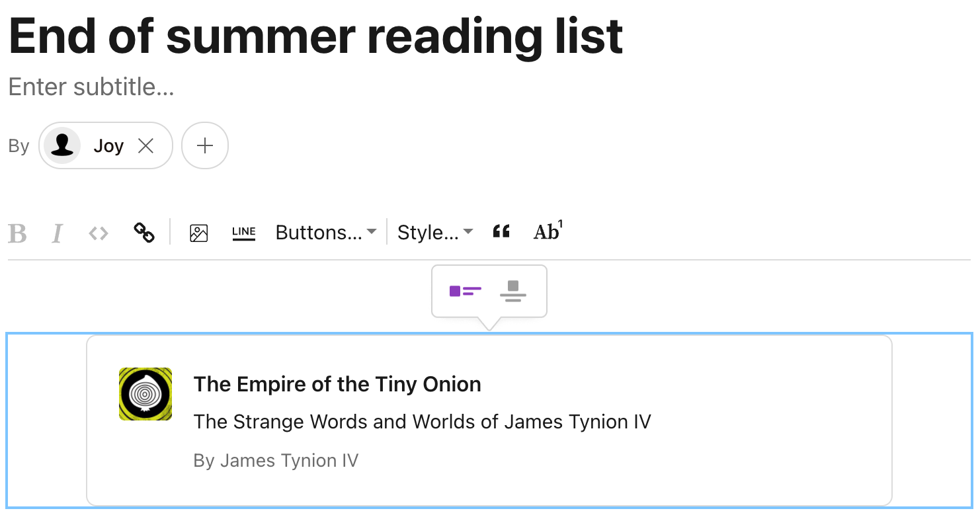Remove Joy as author with the X
The height and width of the screenshot is (517, 980).
(x=145, y=145)
